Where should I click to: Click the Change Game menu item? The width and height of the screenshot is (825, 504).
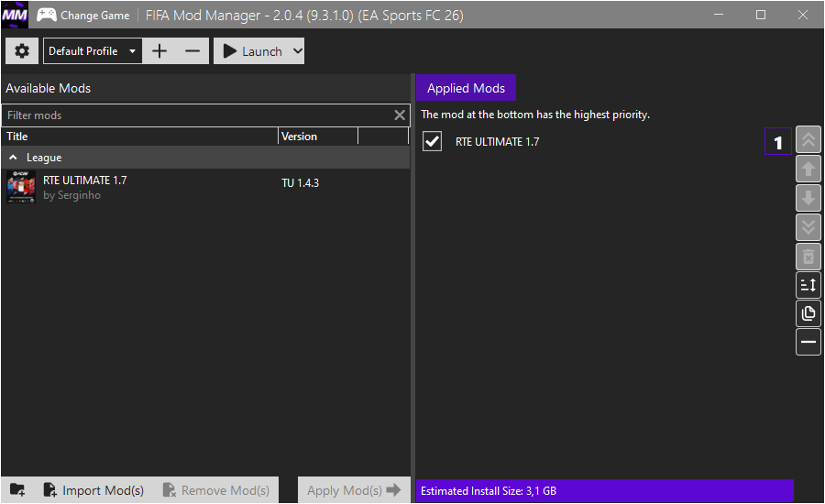pyautogui.click(x=83, y=16)
